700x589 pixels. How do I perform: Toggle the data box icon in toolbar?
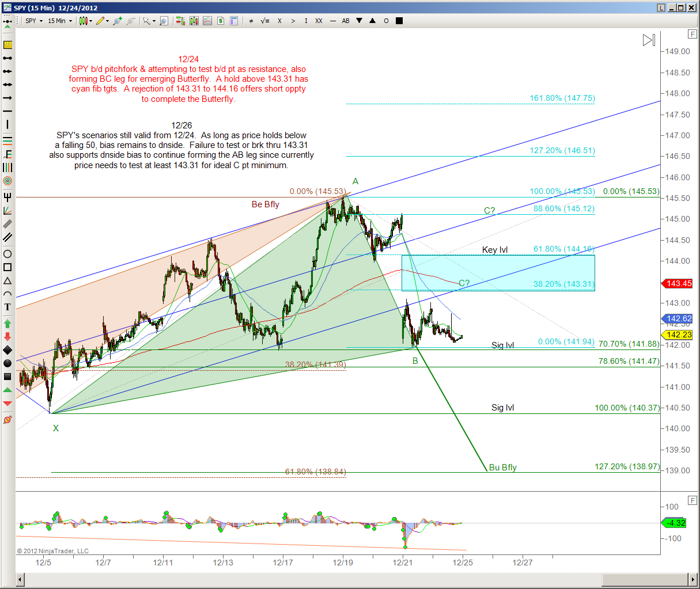coord(234,21)
